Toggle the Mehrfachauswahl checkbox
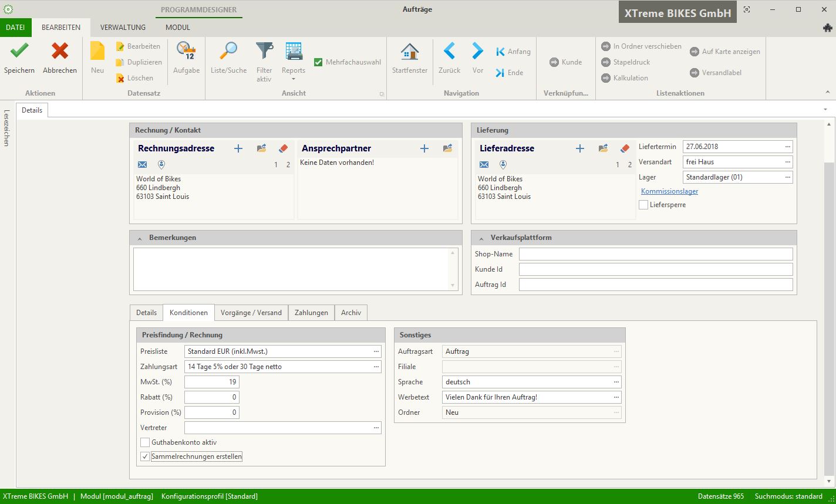 point(318,62)
